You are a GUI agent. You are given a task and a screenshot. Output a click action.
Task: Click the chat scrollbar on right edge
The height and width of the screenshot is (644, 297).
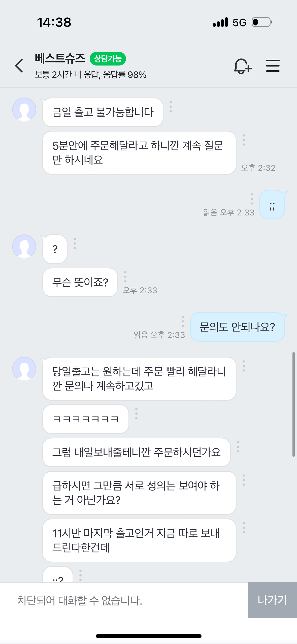point(293,404)
